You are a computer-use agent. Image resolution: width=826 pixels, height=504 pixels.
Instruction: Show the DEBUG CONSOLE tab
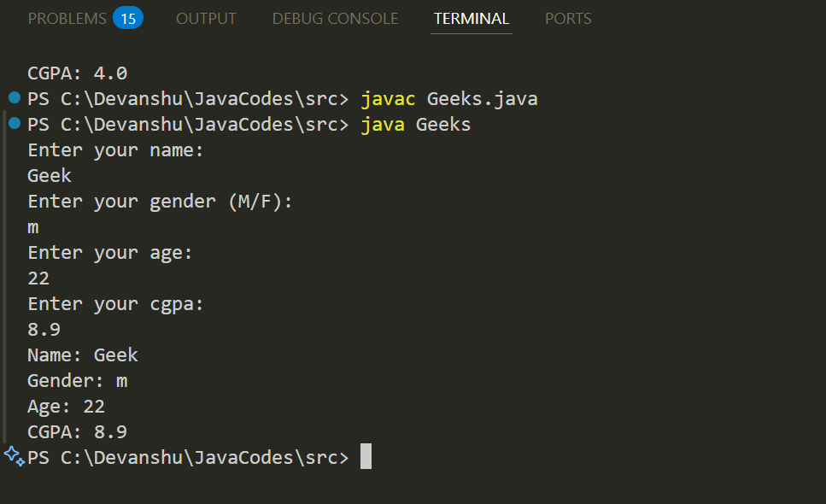click(335, 18)
